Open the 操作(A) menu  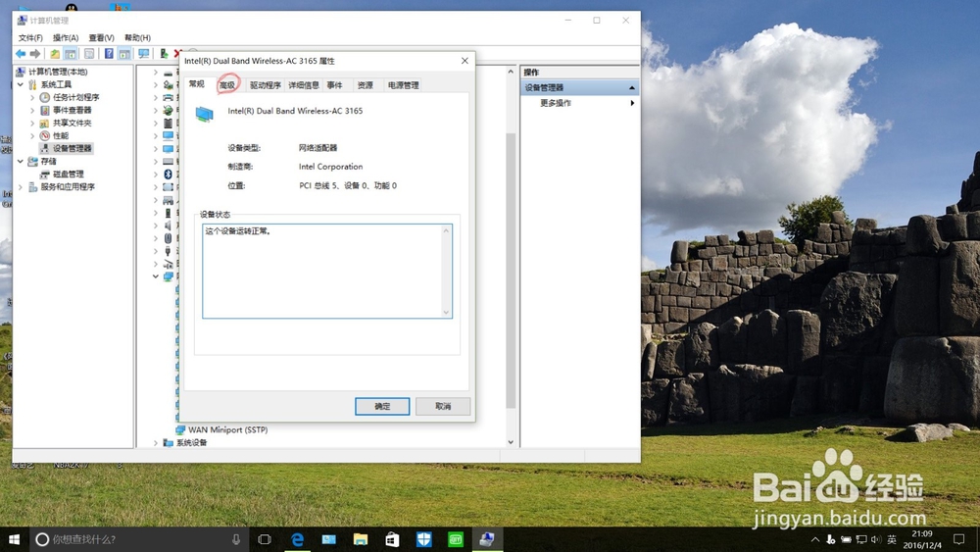pyautogui.click(x=66, y=38)
